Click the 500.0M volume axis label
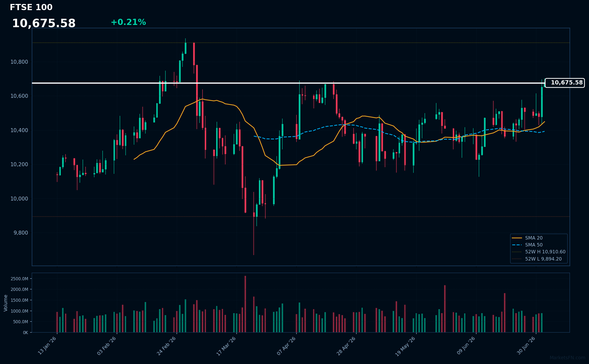 pyautogui.click(x=21, y=322)
